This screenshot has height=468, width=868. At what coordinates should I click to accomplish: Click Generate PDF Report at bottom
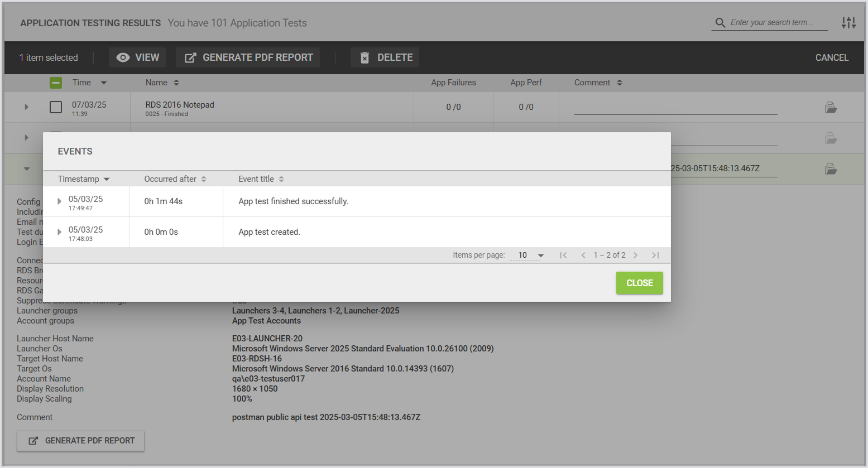[81, 441]
